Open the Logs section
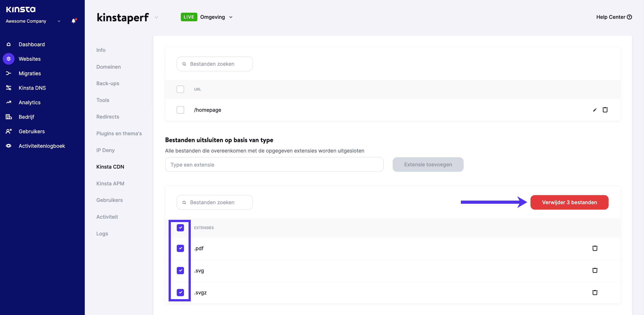Image resolution: width=644 pixels, height=315 pixels. point(102,233)
